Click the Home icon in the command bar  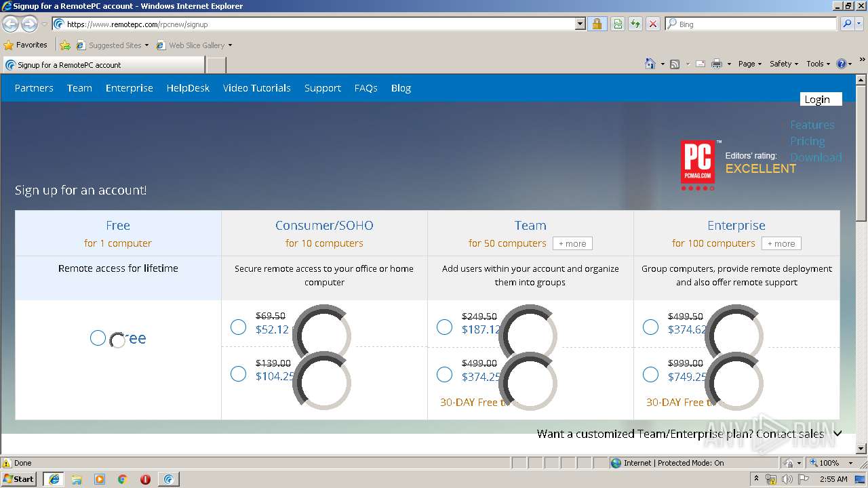tap(650, 64)
